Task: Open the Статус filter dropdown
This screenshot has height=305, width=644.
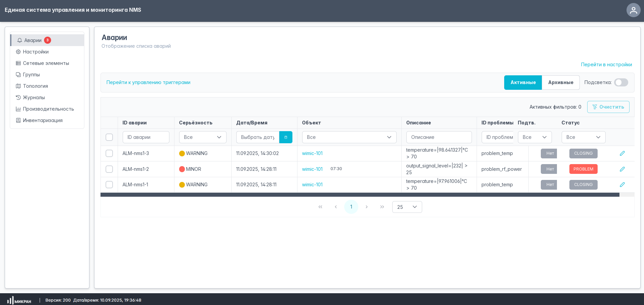Action: [583, 137]
